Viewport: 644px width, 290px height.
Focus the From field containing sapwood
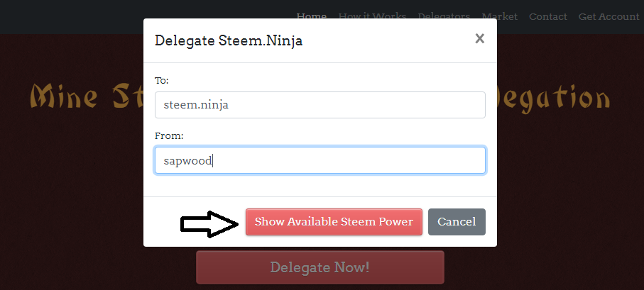click(320, 160)
